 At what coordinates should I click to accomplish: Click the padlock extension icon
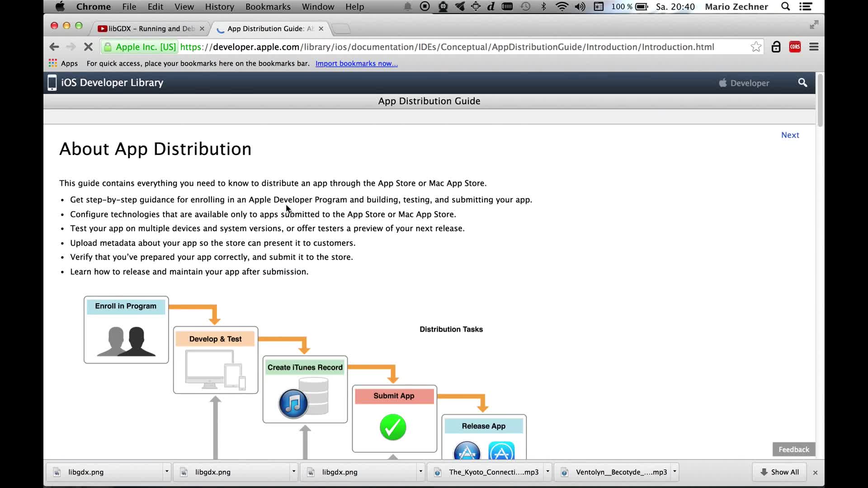[x=776, y=47]
